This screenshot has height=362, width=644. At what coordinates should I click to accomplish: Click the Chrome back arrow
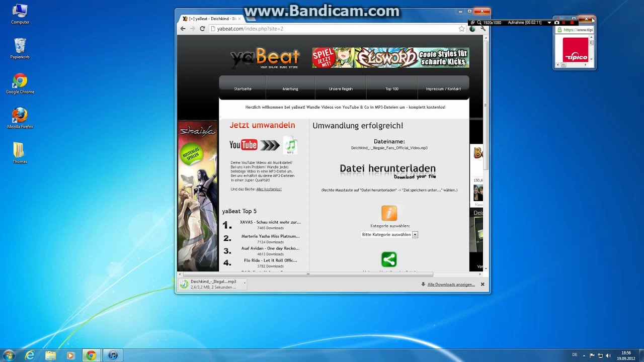click(183, 29)
